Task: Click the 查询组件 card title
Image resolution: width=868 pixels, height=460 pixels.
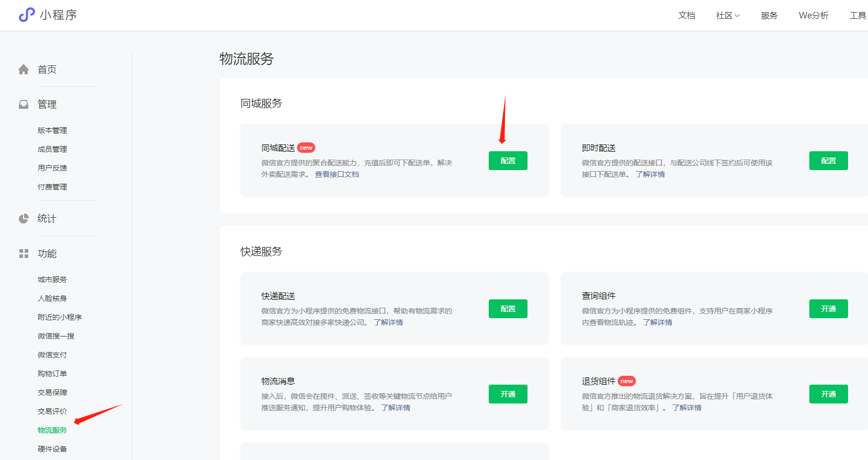Action: coord(599,296)
